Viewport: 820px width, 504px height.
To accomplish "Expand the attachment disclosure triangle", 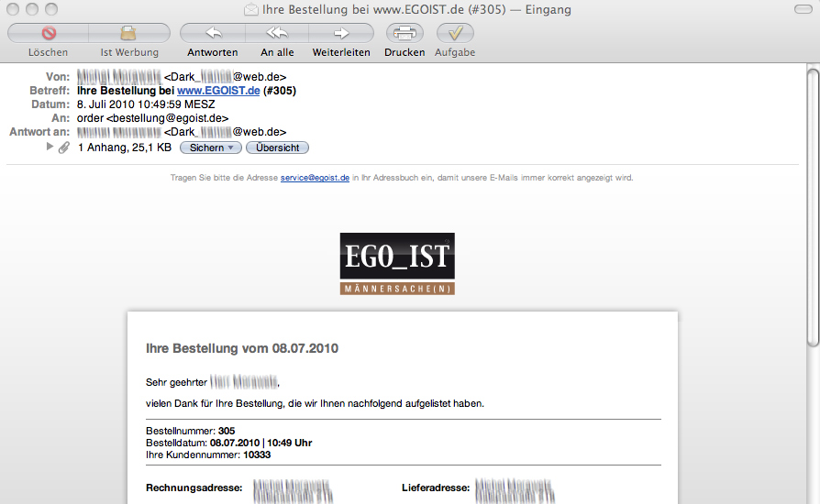I will pyautogui.click(x=50, y=147).
